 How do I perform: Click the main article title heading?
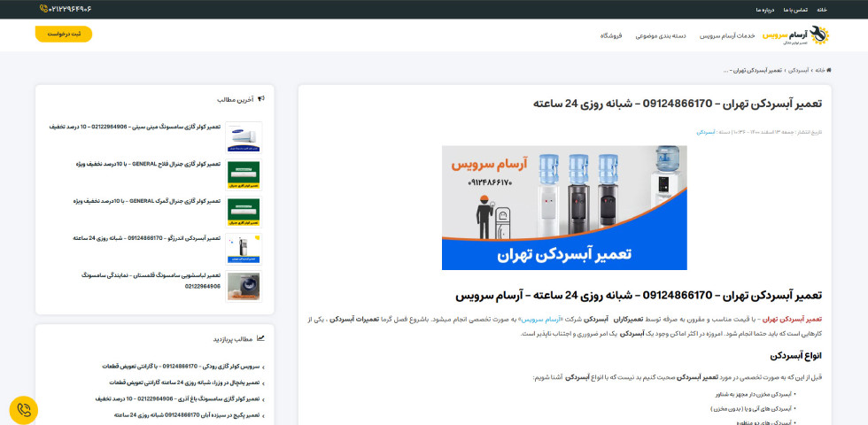click(678, 104)
